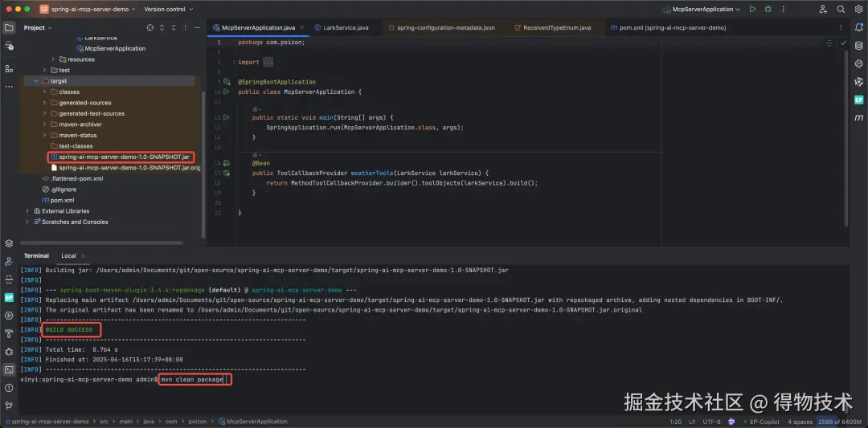Expand the maven-archiver folder
Screen dimensions: 868x428
[x=45, y=124]
